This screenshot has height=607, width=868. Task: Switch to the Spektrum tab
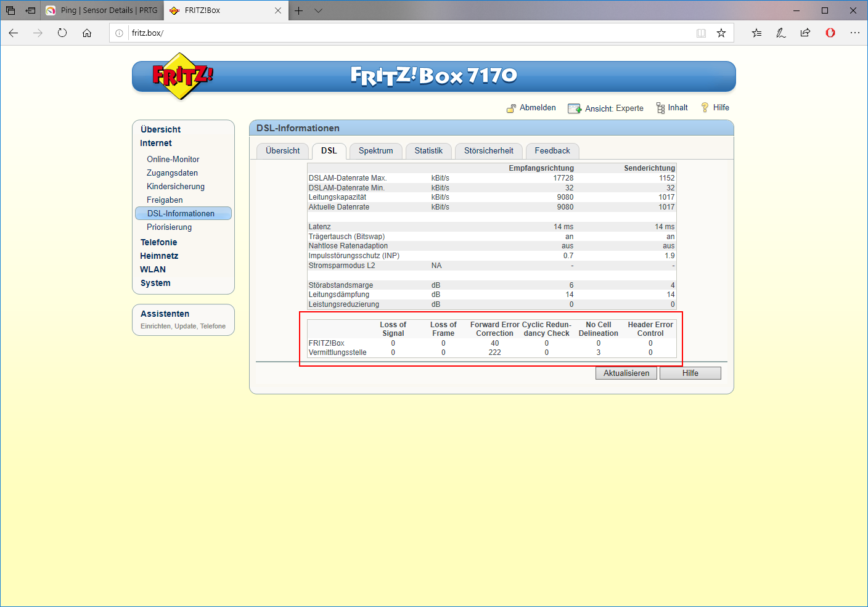coord(375,151)
